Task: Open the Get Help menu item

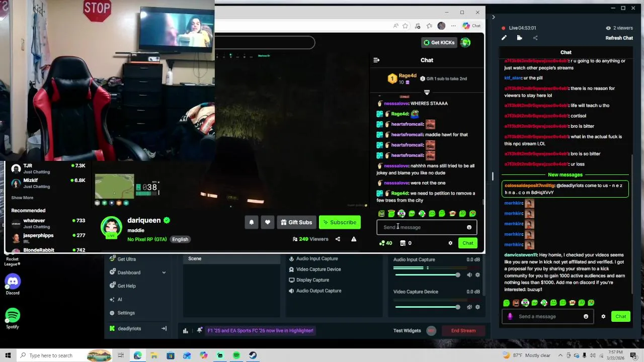Action: pos(126,286)
